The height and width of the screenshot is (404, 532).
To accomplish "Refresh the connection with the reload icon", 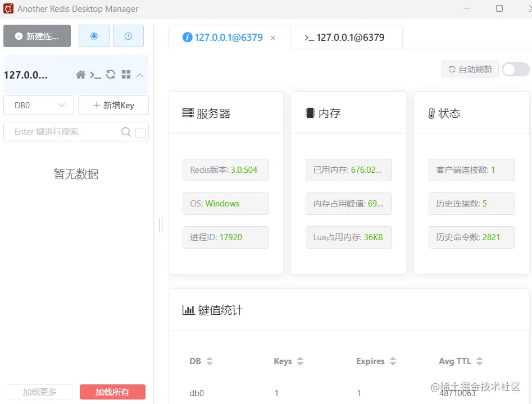I will tap(111, 75).
